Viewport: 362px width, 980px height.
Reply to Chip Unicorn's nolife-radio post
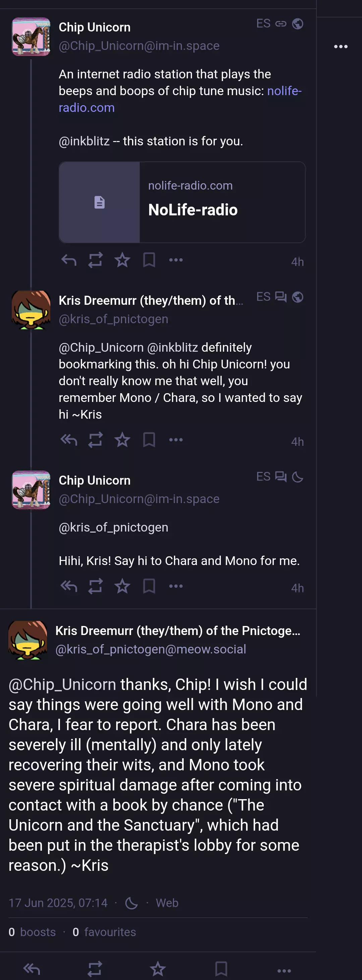pos(69,260)
